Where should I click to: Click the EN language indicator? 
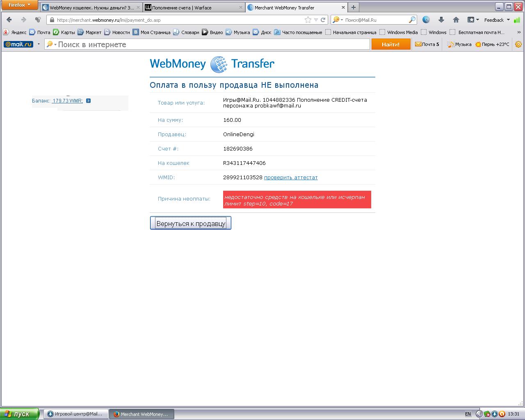coord(468,414)
